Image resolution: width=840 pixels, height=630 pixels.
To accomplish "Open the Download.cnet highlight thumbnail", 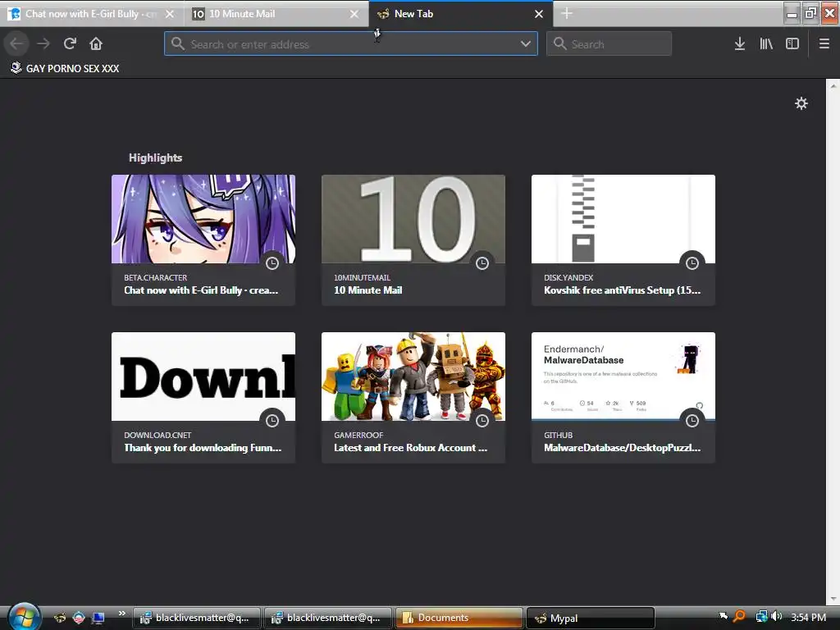I will click(203, 377).
